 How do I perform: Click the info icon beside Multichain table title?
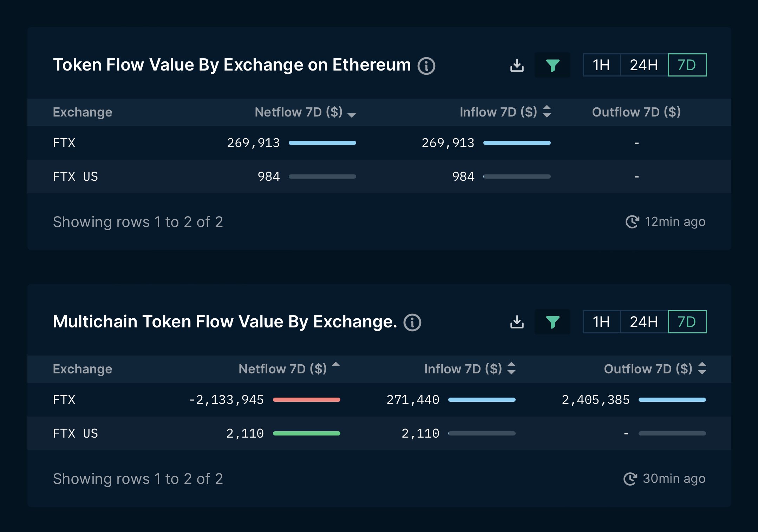coord(412,322)
